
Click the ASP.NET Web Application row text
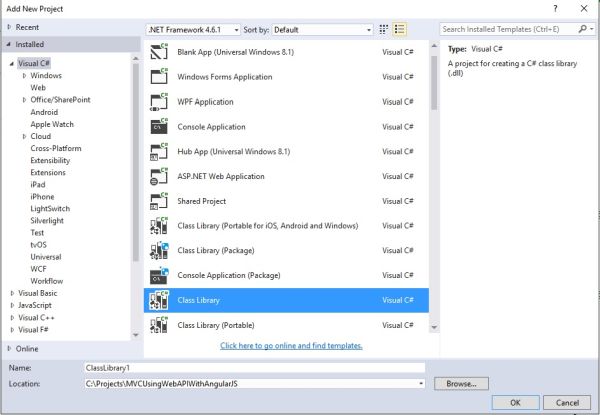pos(221,176)
